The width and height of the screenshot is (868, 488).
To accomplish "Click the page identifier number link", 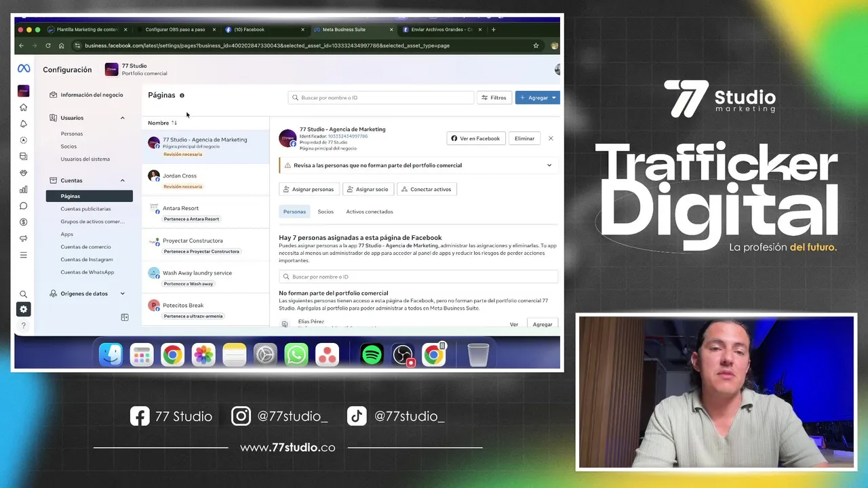I will tap(348, 136).
